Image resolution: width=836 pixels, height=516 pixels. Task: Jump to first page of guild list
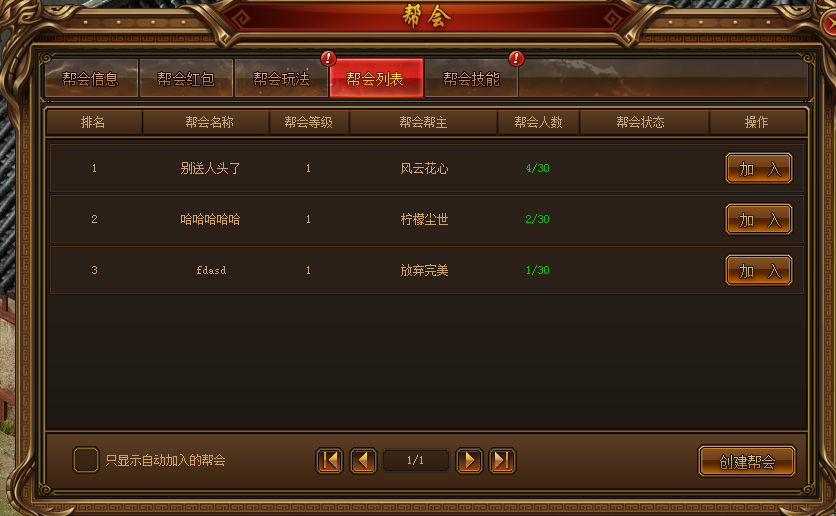tap(329, 461)
